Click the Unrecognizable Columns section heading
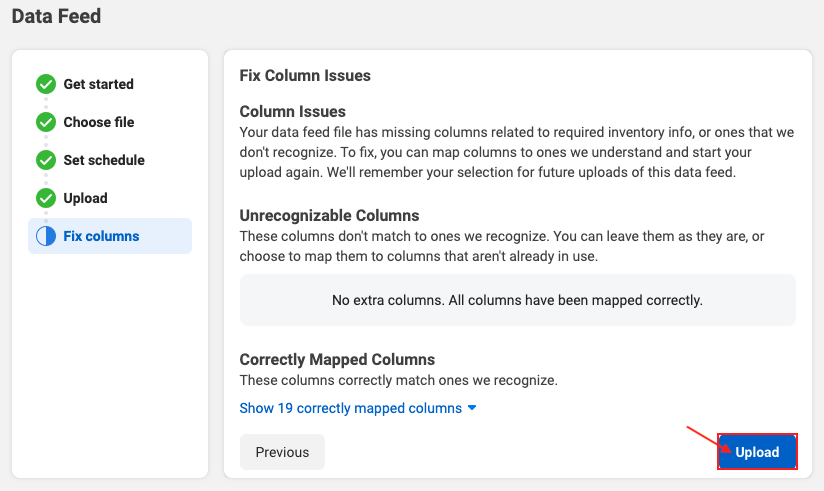This screenshot has height=491, width=824. (329, 216)
